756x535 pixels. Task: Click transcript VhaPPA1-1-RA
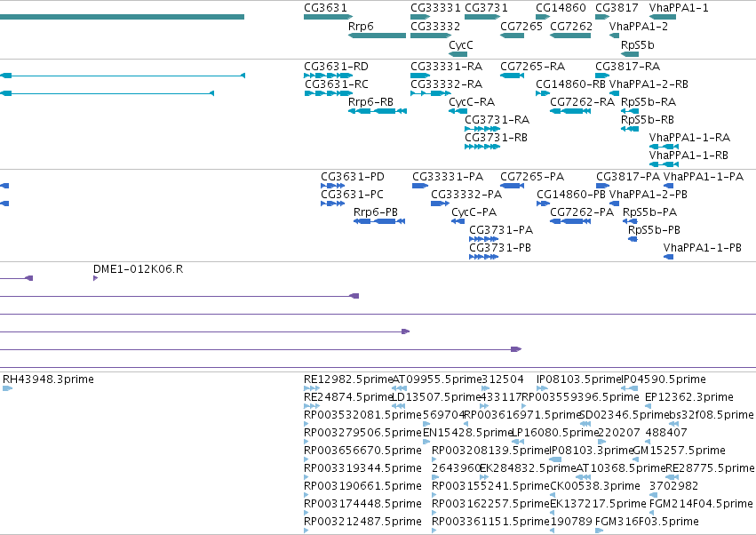[689, 138]
